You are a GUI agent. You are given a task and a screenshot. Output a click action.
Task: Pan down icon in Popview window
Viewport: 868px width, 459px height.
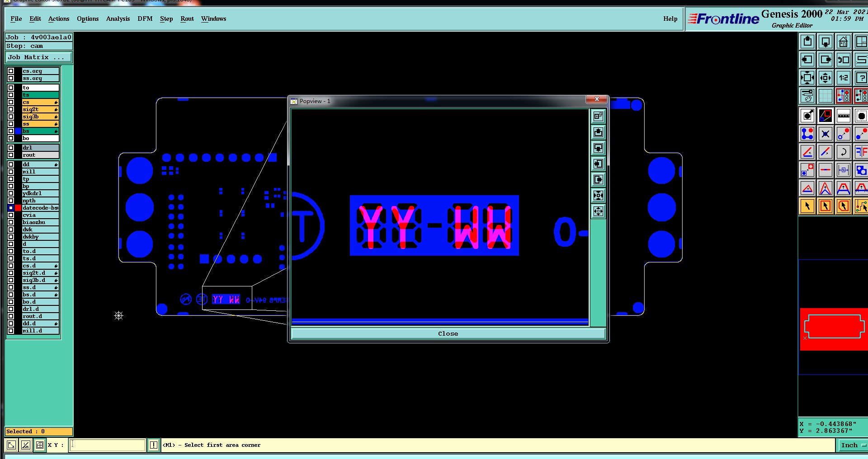tap(598, 148)
